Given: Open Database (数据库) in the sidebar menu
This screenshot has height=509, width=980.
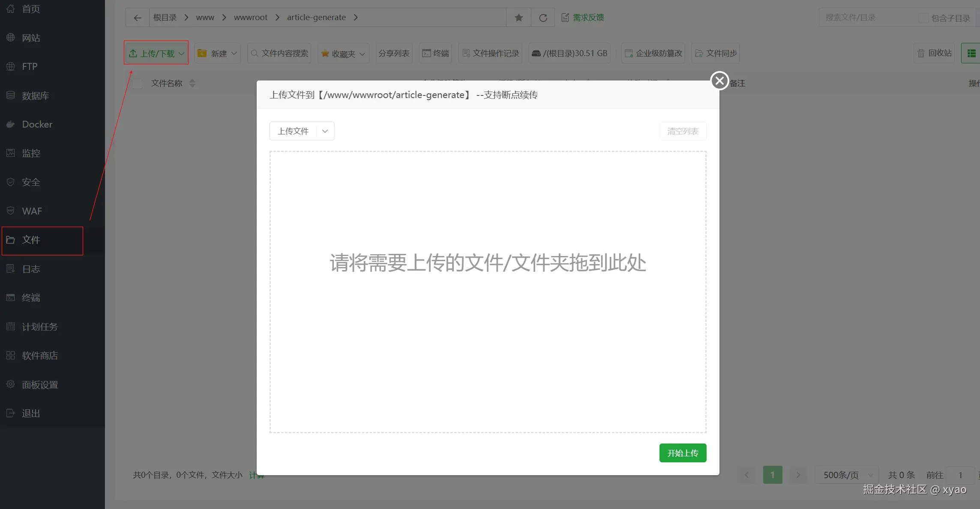Looking at the screenshot, I should pyautogui.click(x=35, y=95).
